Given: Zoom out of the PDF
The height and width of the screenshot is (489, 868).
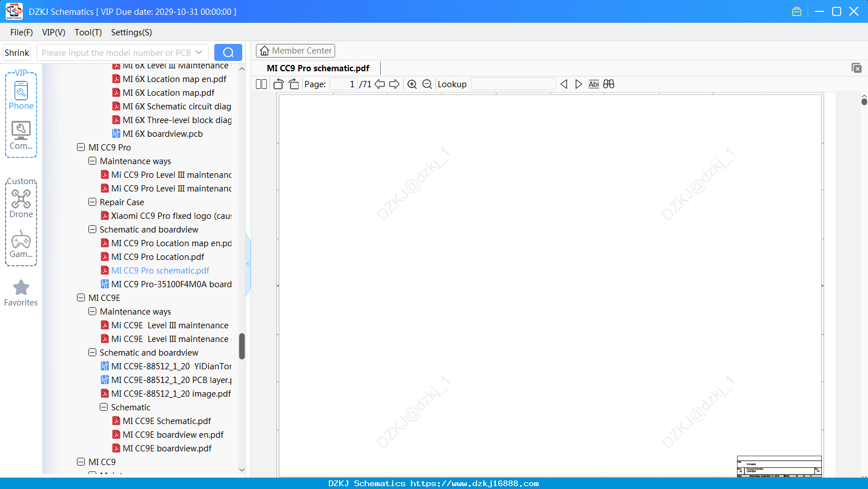Looking at the screenshot, I should pyautogui.click(x=427, y=84).
